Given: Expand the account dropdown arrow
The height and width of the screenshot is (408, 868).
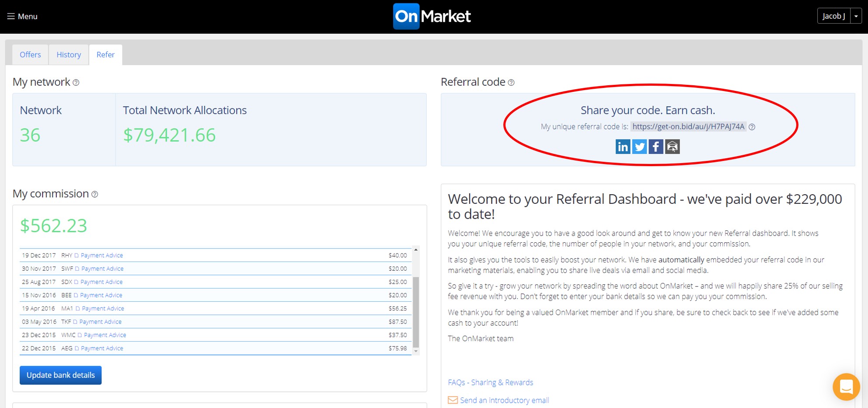Looking at the screenshot, I should point(856,16).
